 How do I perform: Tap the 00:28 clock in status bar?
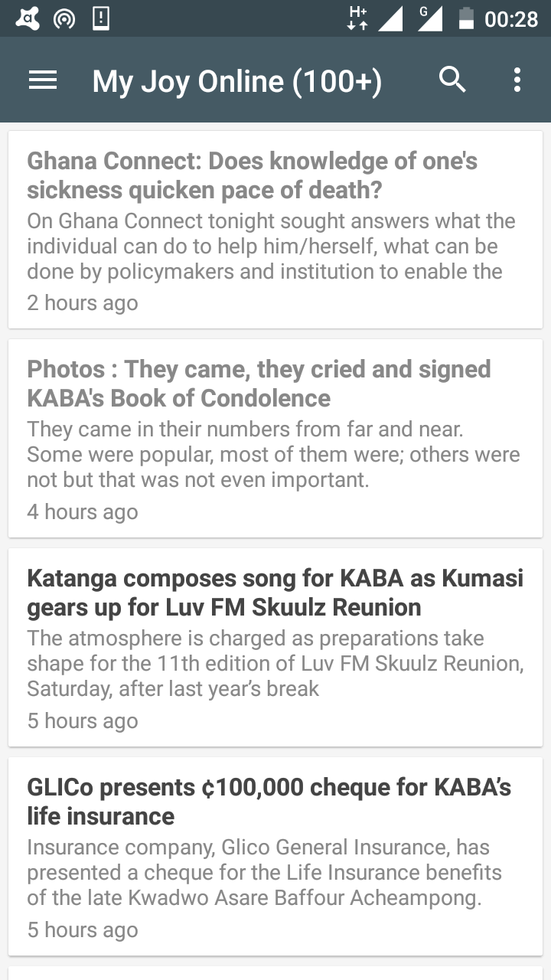511,19
